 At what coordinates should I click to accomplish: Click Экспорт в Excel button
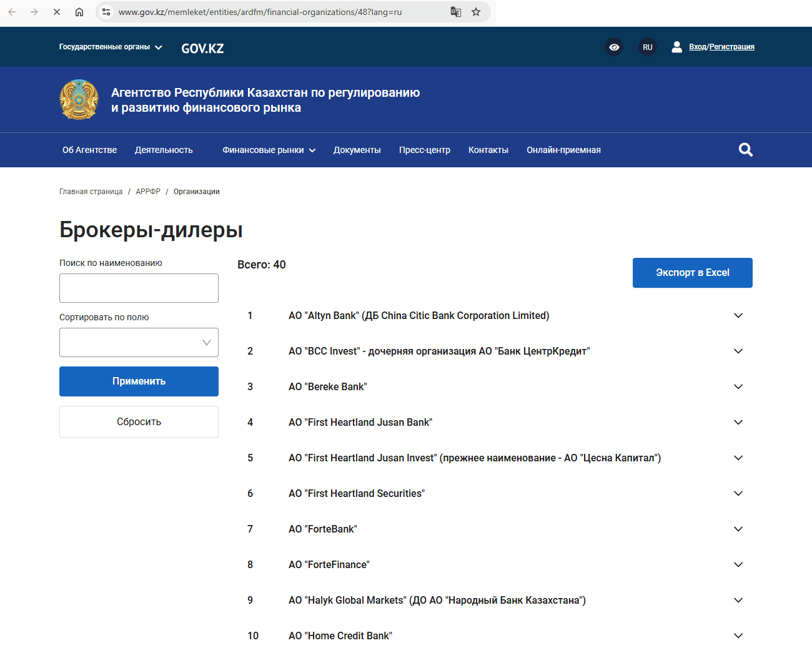click(693, 273)
